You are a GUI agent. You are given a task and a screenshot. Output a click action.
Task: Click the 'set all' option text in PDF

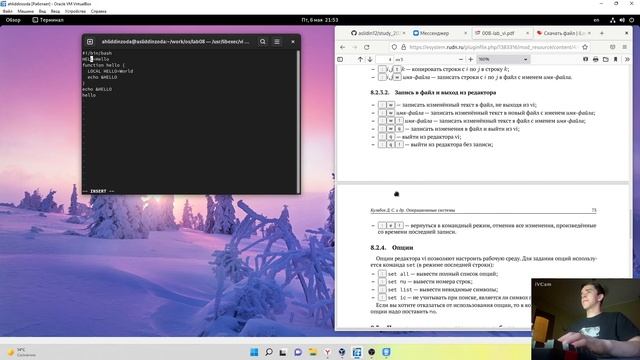[398, 274]
